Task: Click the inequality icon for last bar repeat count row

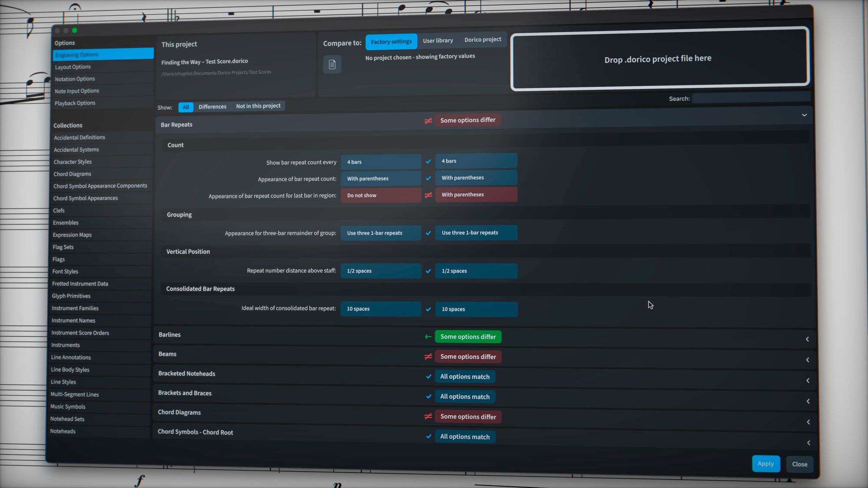Action: point(428,196)
